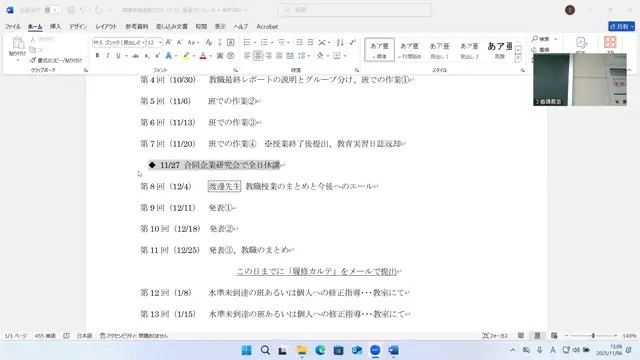Insert bulleted list
The height and width of the screenshot is (360, 640).
pyautogui.click(x=247, y=42)
